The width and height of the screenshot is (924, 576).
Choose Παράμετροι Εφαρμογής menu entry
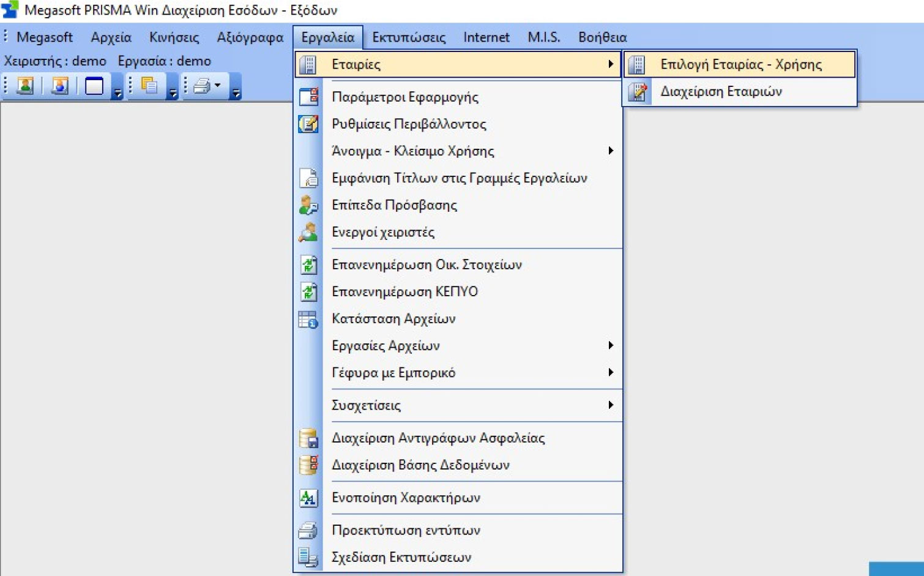[x=404, y=97]
